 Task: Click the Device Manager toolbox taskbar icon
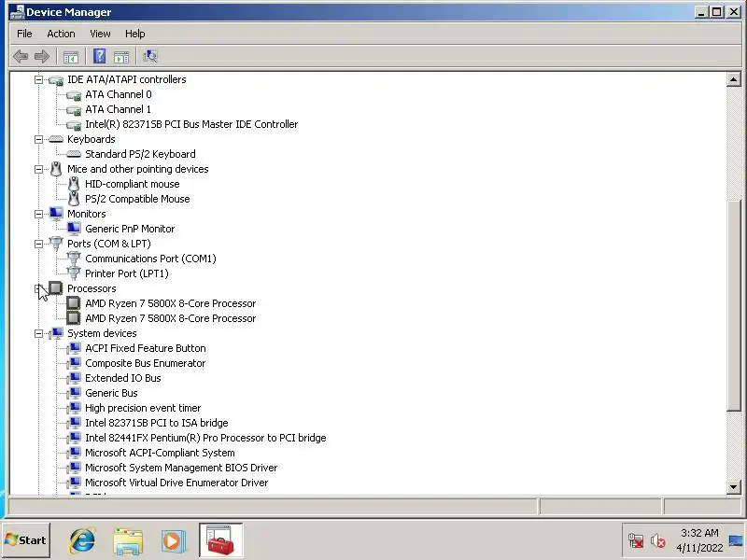[220, 540]
